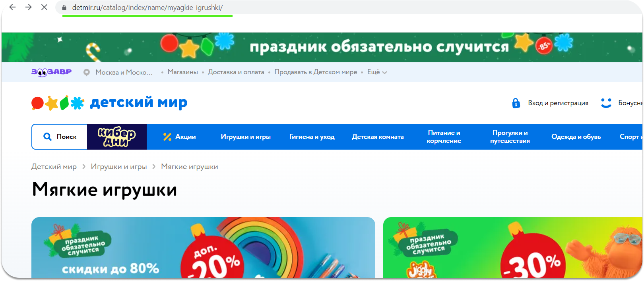Click the padlock site security icon
Image resolution: width=644 pixels, height=281 pixels.
click(64, 8)
